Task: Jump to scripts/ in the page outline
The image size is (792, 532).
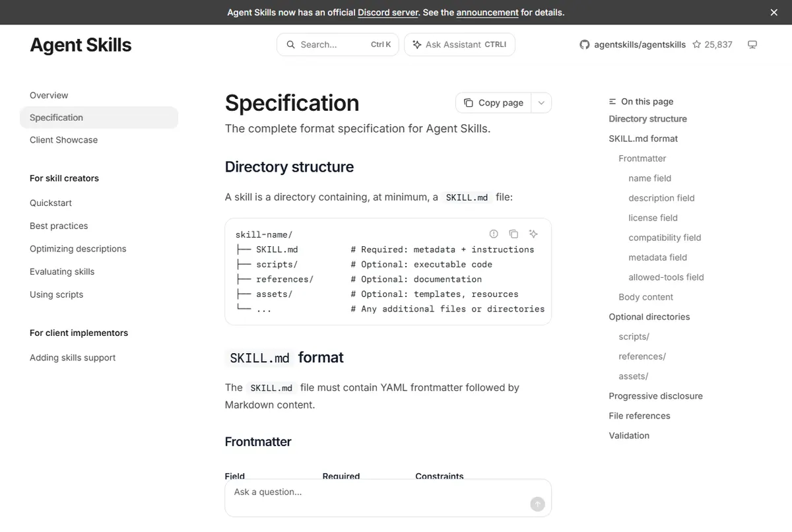Action: [634, 337]
